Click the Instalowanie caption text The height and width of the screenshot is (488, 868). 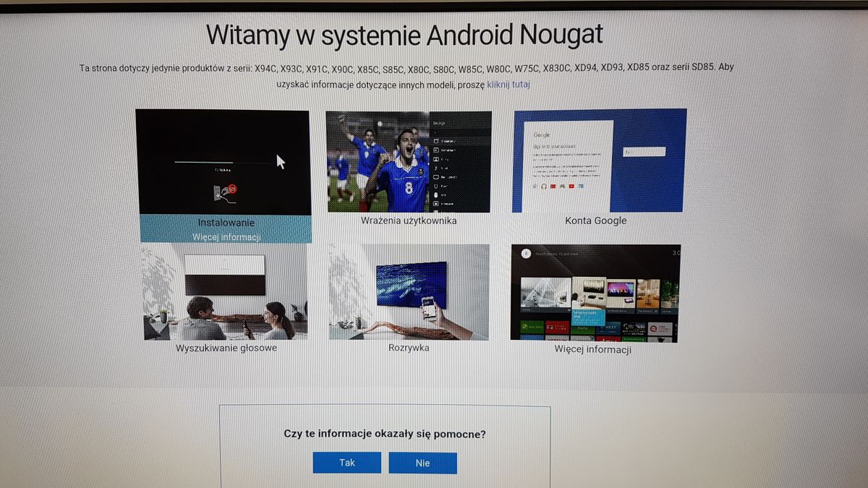(x=226, y=223)
